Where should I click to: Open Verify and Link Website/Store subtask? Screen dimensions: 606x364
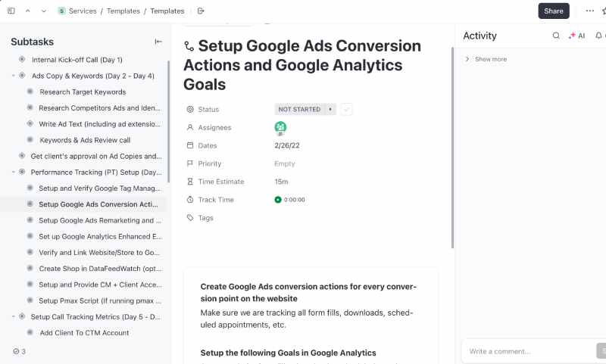click(99, 253)
